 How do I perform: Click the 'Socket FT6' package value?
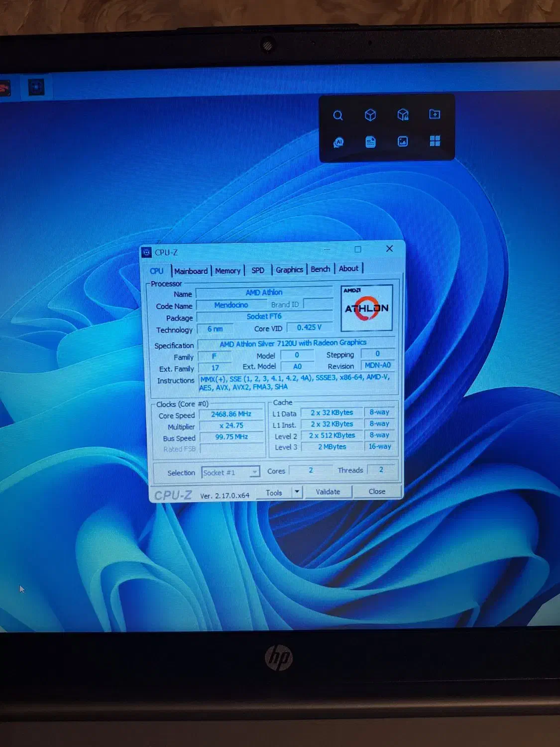264,317
